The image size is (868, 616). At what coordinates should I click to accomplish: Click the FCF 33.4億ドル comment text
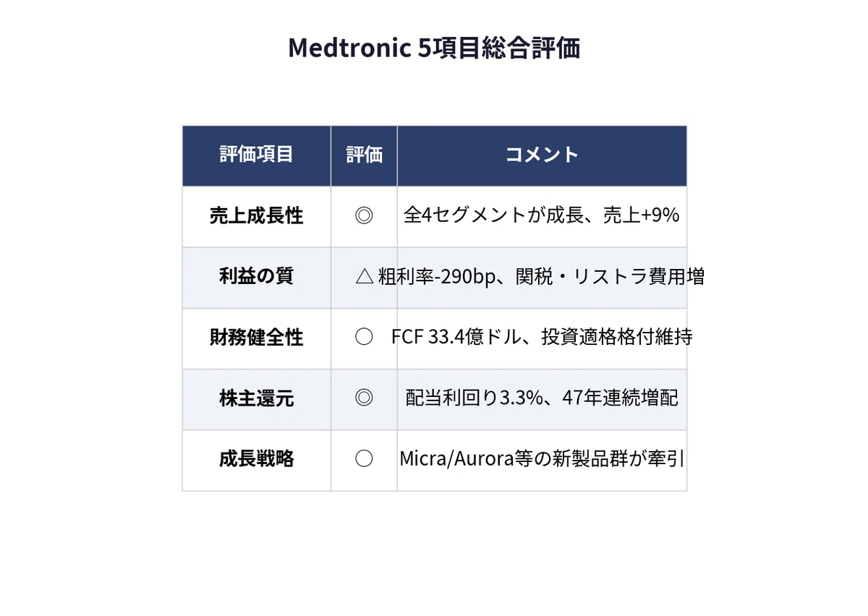(x=456, y=338)
